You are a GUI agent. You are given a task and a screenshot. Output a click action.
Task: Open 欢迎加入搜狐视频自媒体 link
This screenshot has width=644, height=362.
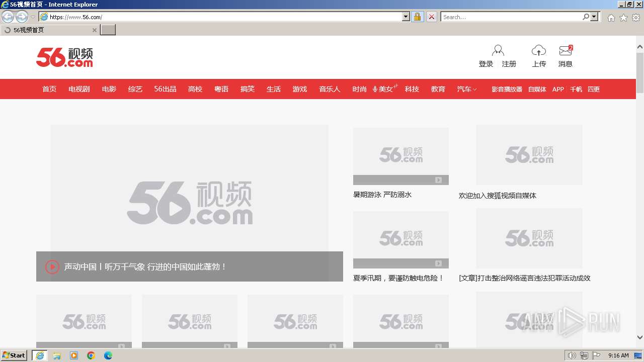[498, 196]
